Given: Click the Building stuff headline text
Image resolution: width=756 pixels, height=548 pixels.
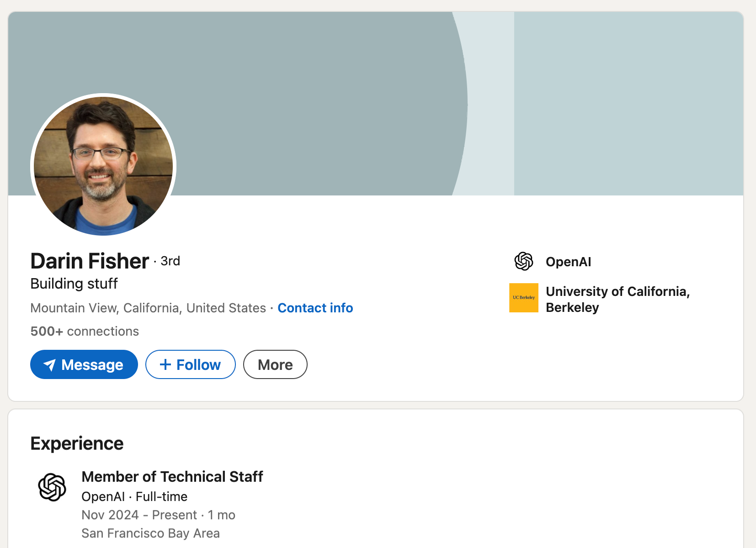Looking at the screenshot, I should coord(74,284).
